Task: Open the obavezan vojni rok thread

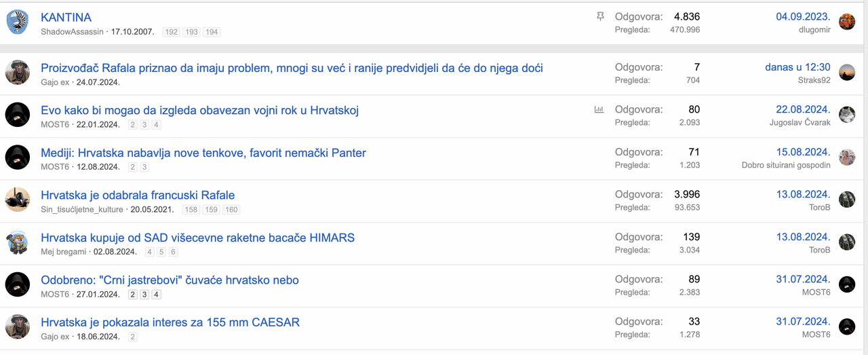Action: point(199,111)
